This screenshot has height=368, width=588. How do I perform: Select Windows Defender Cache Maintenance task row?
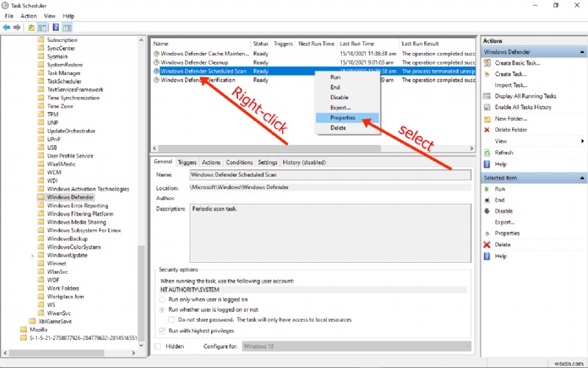pos(313,54)
